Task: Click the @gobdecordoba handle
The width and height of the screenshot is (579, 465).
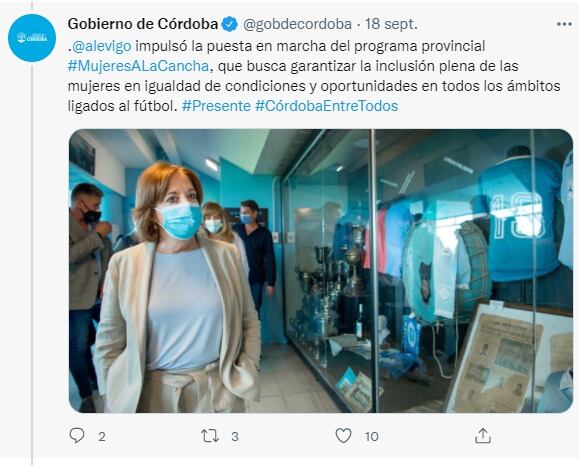Action: pyautogui.click(x=297, y=24)
